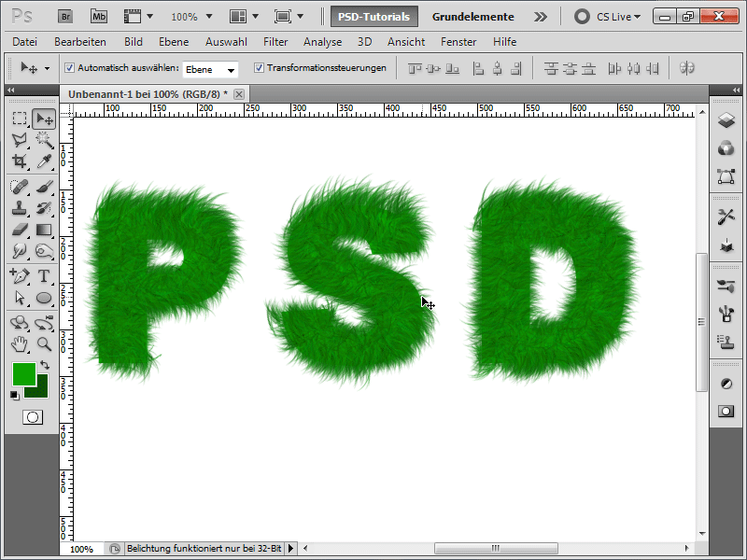Open the Filter menu

[x=275, y=42]
